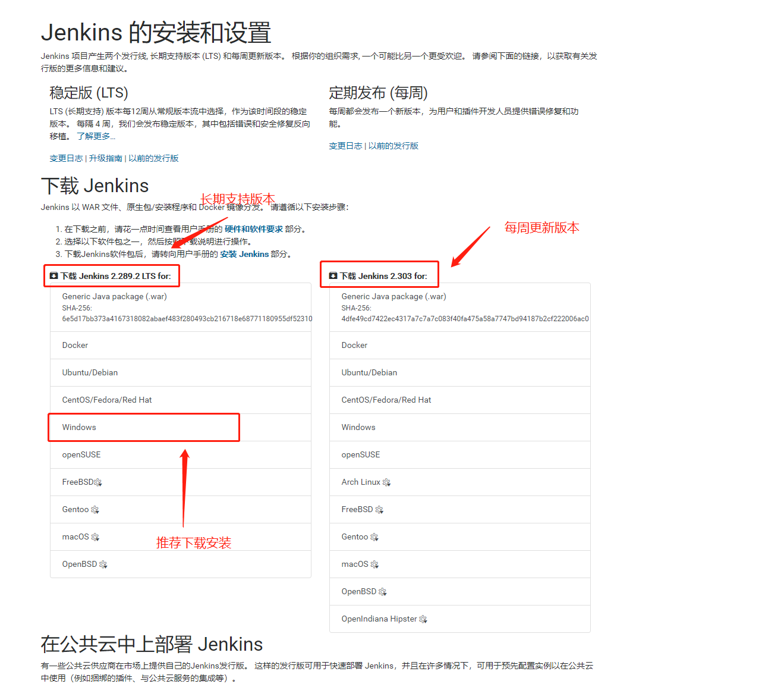
Task: Follow the 硬件和软件要求 link
Action: click(x=254, y=229)
